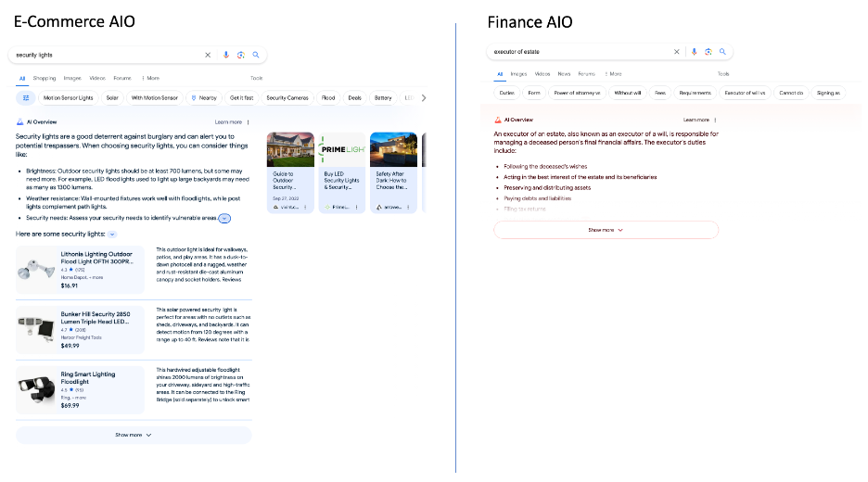
Task: Open the filter settings icon before Motion Sensor Lights
Action: click(26, 97)
